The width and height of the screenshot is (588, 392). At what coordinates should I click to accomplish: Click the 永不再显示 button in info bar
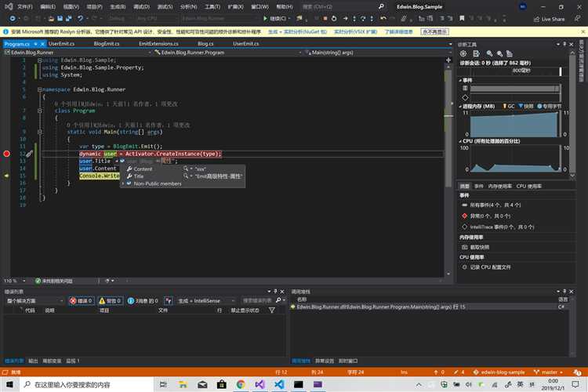click(x=434, y=32)
